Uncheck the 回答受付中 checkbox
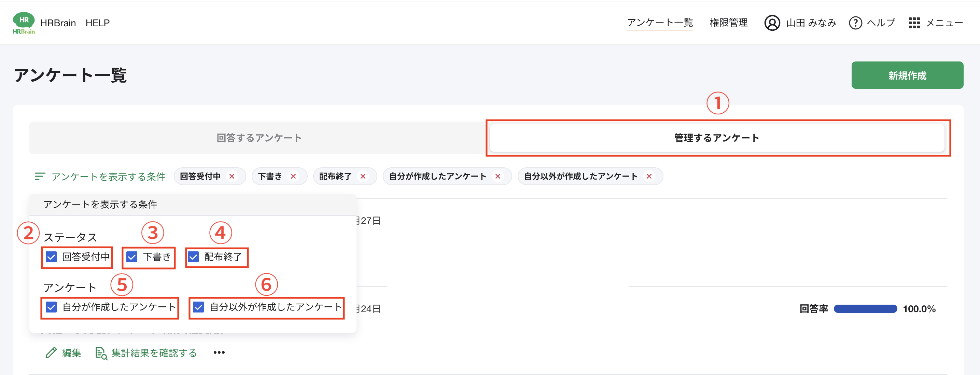The width and height of the screenshot is (980, 375). click(x=51, y=257)
